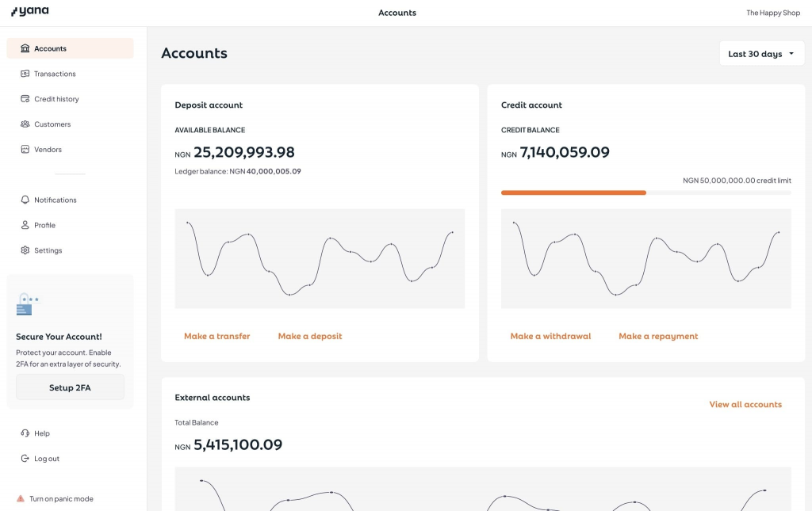Click the Log out icon
Image resolution: width=812 pixels, height=511 pixels.
point(25,459)
